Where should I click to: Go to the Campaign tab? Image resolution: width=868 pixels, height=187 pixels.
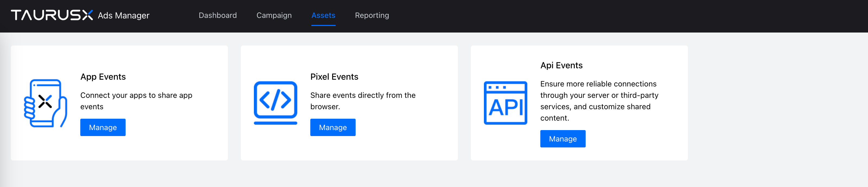274,15
